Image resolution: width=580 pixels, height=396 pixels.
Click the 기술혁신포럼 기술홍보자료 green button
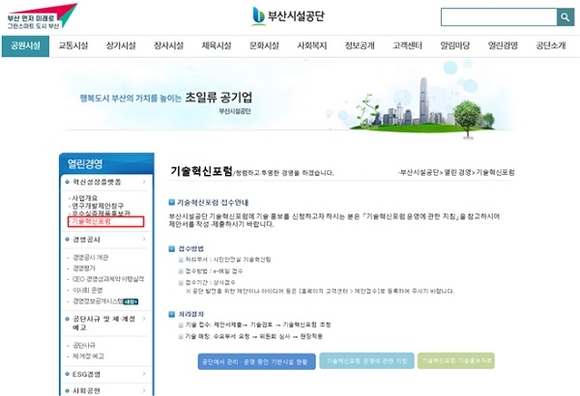[456, 361]
